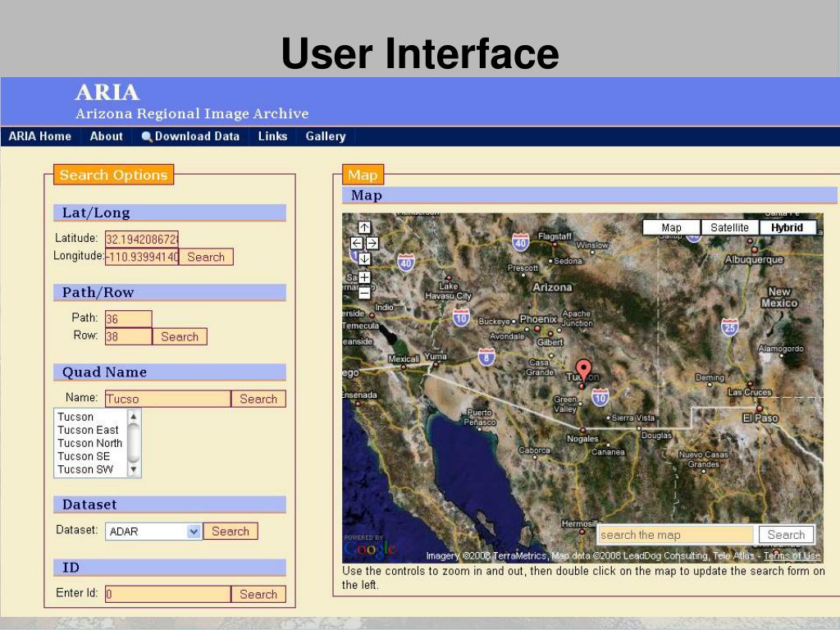This screenshot has height=630, width=840.
Task: Search by Path/Row values
Action: 180,336
